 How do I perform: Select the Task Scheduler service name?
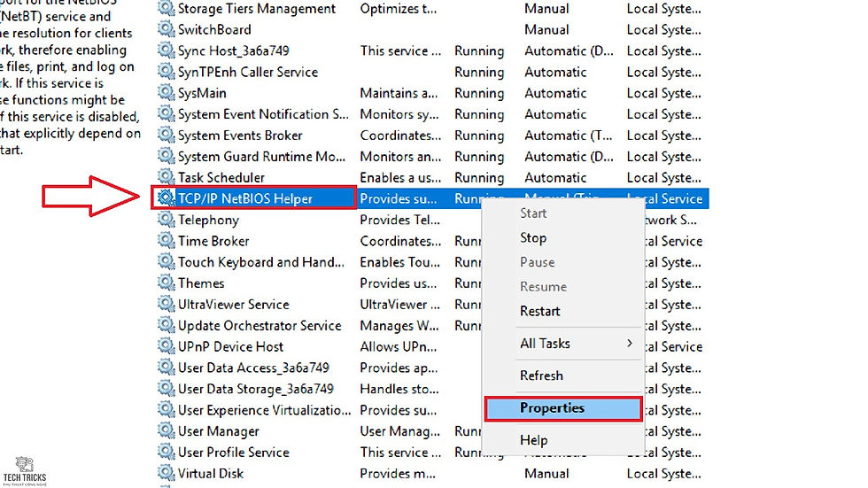(221, 178)
